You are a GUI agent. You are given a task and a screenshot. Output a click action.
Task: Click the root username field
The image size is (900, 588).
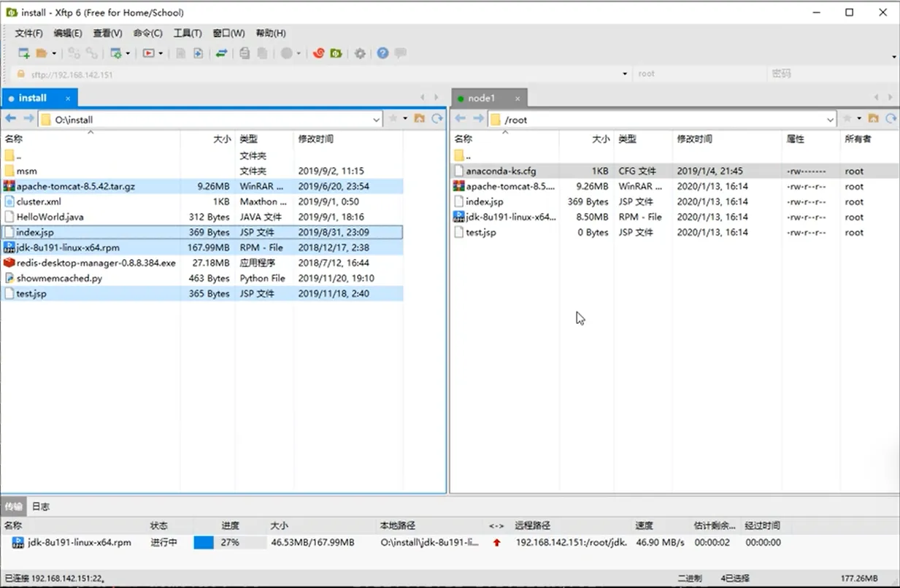point(700,74)
